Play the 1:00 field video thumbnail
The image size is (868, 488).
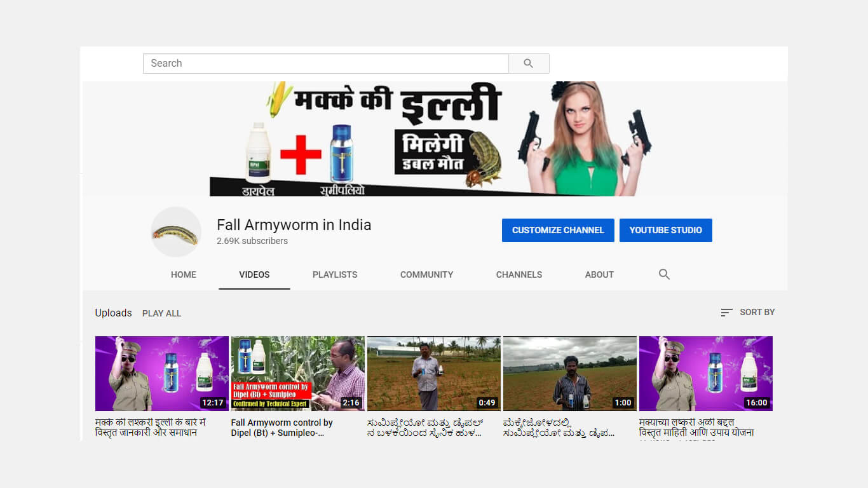570,374
